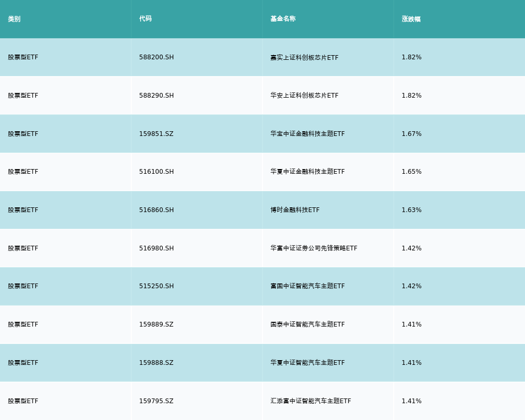Click the 1.63% change cell
The image size is (525, 420).
412,210
